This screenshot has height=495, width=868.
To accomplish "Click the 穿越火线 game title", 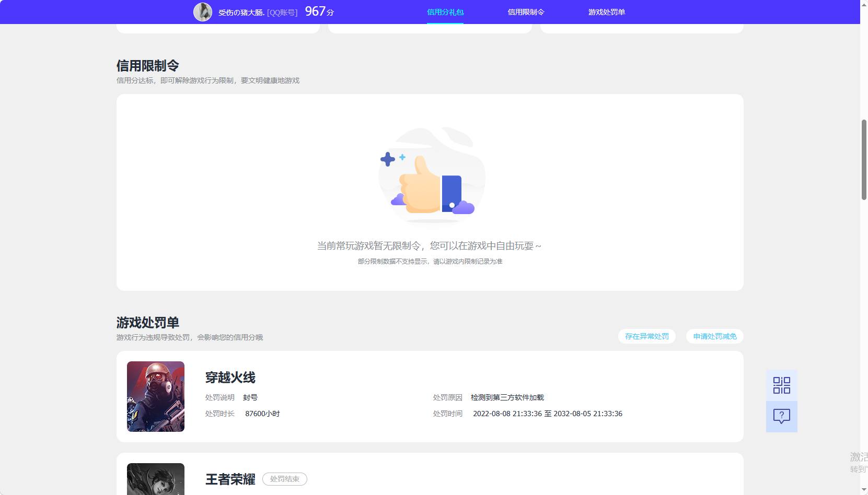I will 230,377.
